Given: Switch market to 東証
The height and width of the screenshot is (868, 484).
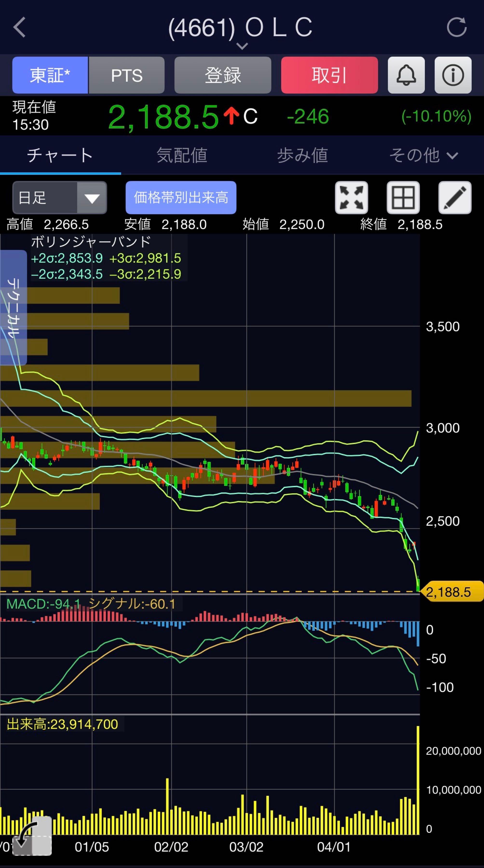Looking at the screenshot, I should point(50,75).
